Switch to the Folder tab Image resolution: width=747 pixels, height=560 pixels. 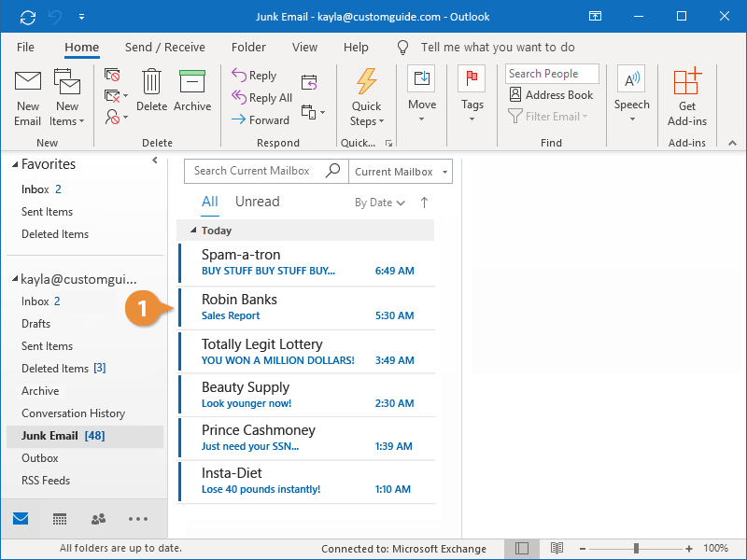(248, 48)
